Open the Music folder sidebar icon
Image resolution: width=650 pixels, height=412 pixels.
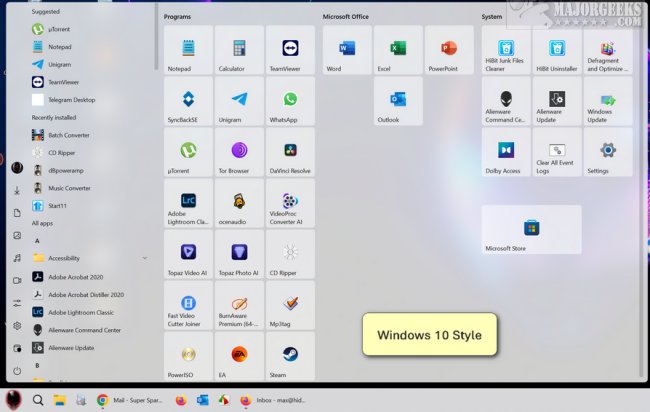tap(17, 258)
